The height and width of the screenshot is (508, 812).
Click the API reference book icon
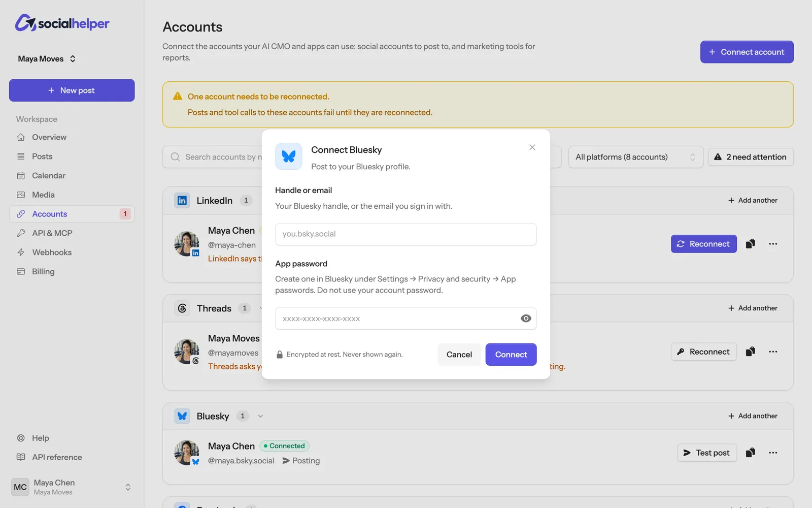pyautogui.click(x=21, y=457)
